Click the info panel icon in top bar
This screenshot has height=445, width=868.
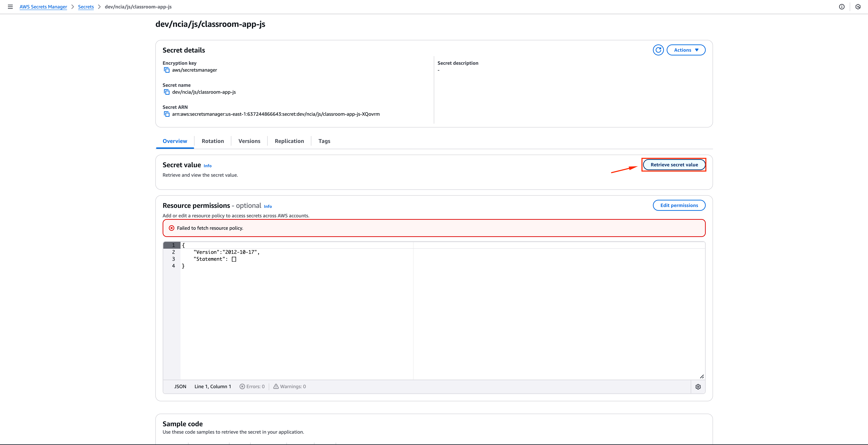(842, 7)
